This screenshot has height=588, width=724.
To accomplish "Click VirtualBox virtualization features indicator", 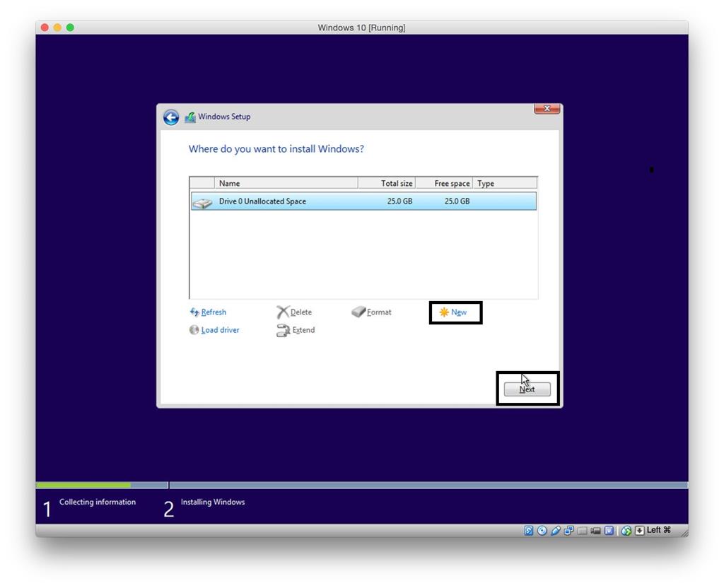I will click(609, 531).
